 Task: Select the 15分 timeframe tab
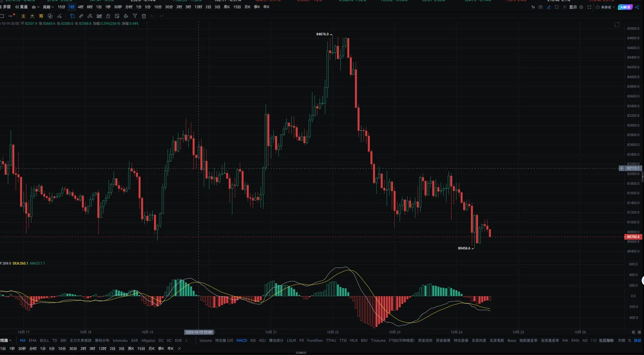click(62, 7)
